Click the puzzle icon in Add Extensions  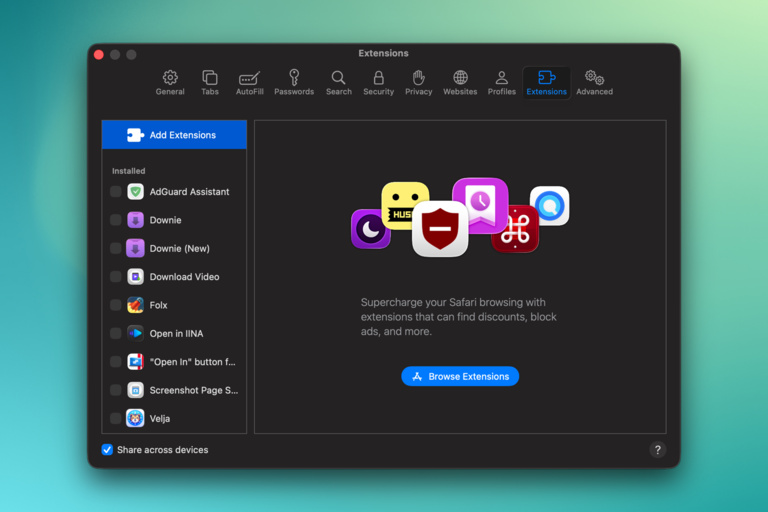[135, 135]
